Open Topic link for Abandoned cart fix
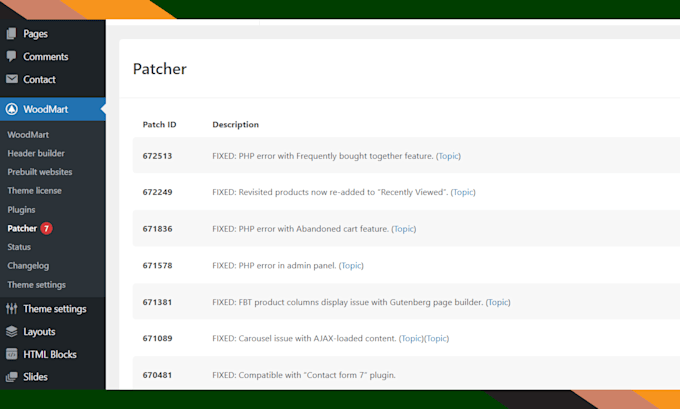Viewport: 680px width, 409px height. (404, 229)
